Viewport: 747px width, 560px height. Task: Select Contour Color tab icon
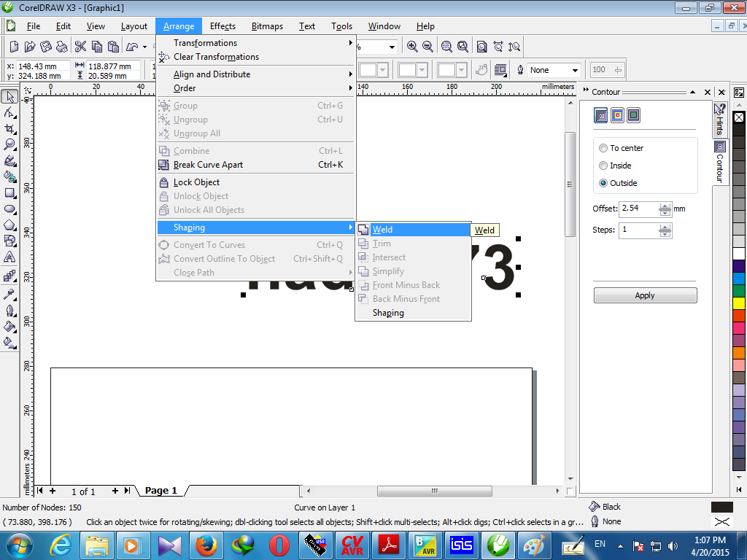coord(617,115)
